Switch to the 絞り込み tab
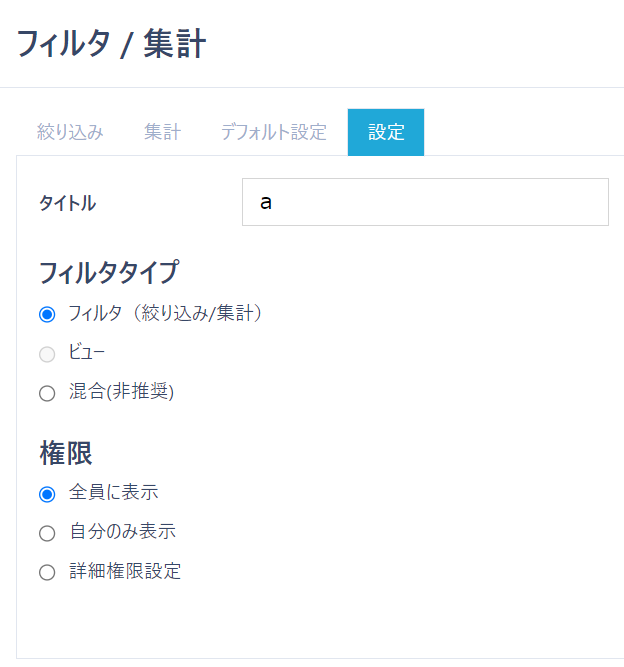 pos(70,132)
